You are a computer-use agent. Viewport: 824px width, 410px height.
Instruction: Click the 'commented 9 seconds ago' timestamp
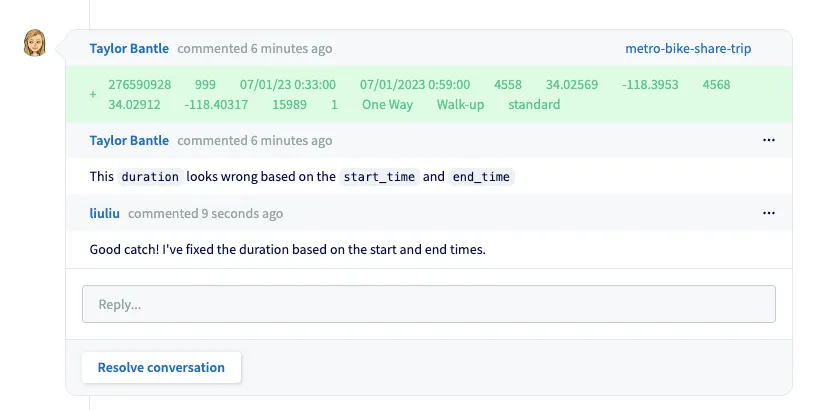[x=205, y=213]
